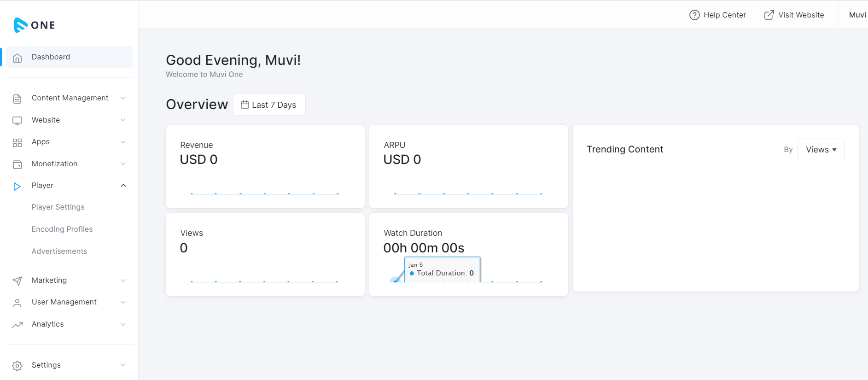Click the Help Center question mark icon
Image resolution: width=868 pixels, height=380 pixels.
tap(694, 15)
